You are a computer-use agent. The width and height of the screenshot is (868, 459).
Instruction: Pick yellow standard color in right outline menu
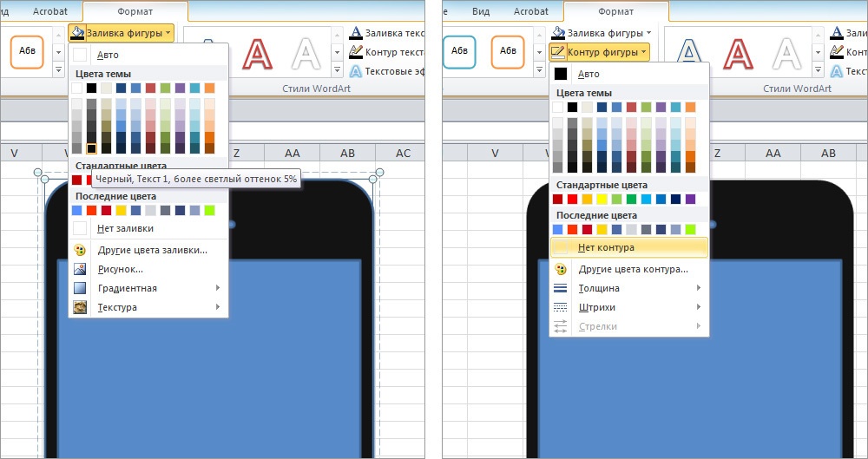[602, 199]
